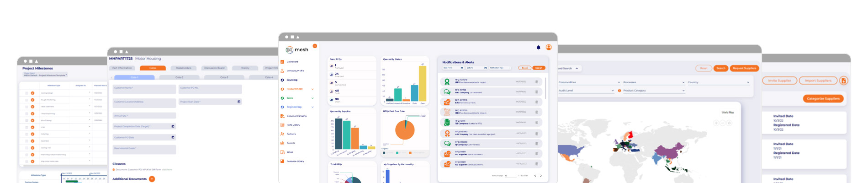Switch to the Gates tab
The width and height of the screenshot is (868, 183).
coord(153,68)
